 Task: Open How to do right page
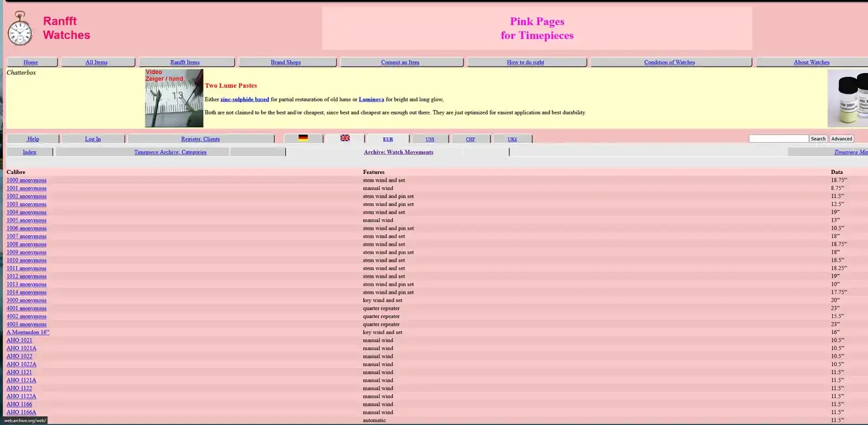(526, 62)
